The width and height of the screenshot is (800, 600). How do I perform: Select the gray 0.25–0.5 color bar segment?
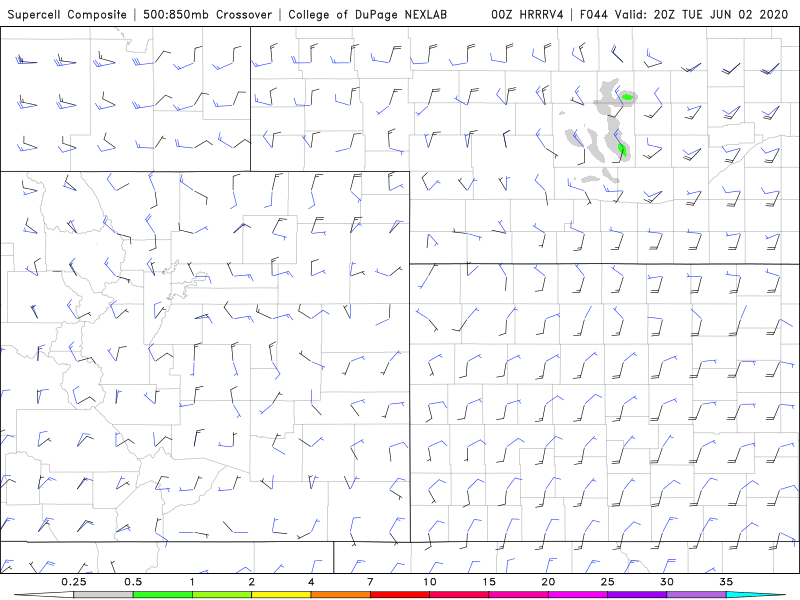click(103, 595)
